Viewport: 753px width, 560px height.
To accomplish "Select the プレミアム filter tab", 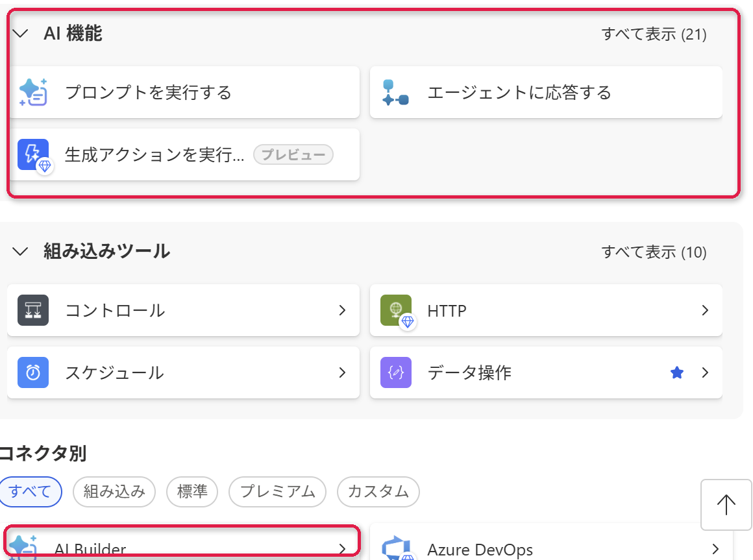I will (x=278, y=491).
